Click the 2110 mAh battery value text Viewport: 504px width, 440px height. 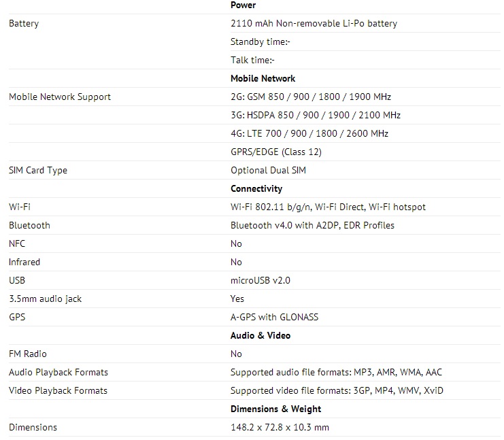314,24
